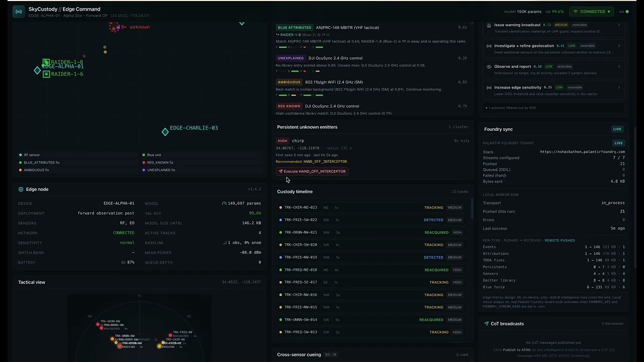Select the TRK-FREQ-NE-018 track row
The image size is (644, 362).
tap(371, 270)
